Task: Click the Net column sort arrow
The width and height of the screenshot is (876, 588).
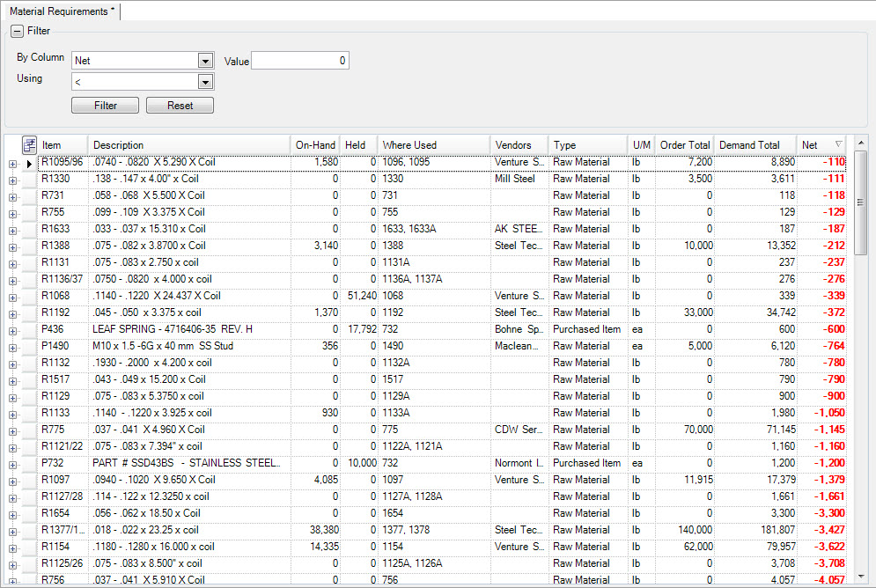Action: click(x=838, y=144)
